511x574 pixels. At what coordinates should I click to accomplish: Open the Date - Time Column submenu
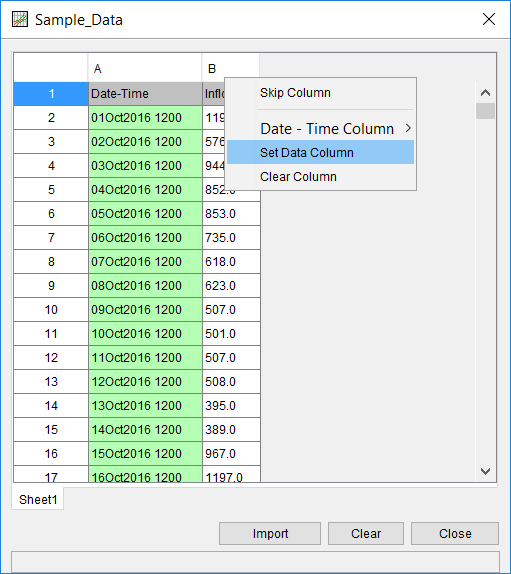[x=320, y=128]
